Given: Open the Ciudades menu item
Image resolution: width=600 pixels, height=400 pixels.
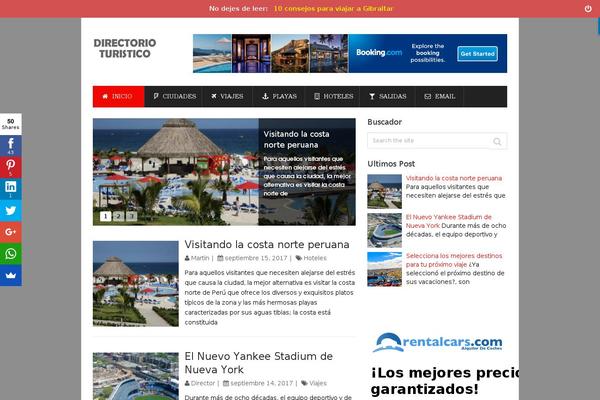Looking at the screenshot, I should tap(174, 96).
